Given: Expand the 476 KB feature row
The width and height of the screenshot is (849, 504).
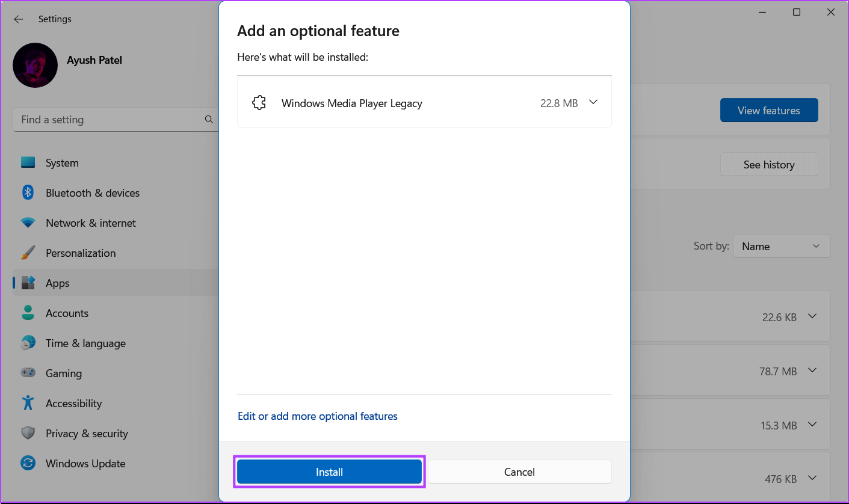Looking at the screenshot, I should click(x=812, y=479).
